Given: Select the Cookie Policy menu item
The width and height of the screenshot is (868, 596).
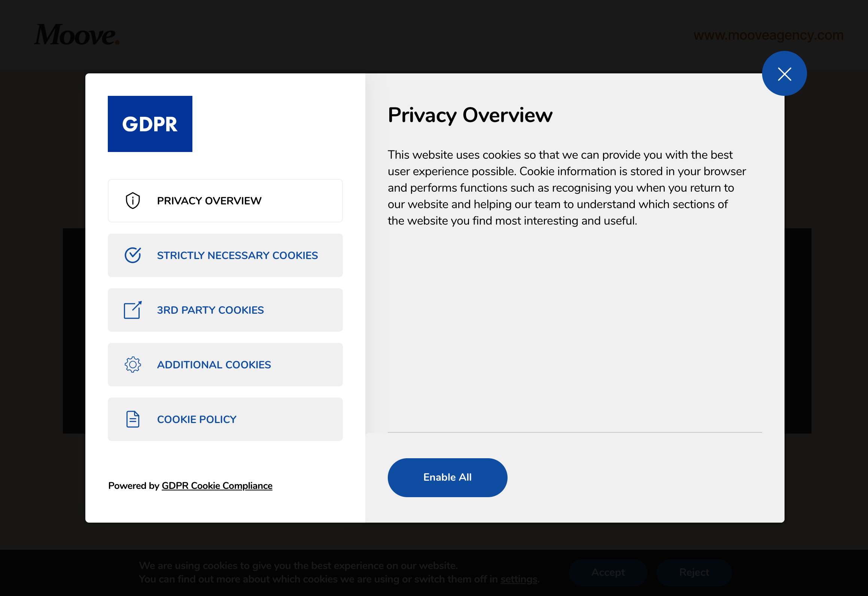Looking at the screenshot, I should click(226, 419).
